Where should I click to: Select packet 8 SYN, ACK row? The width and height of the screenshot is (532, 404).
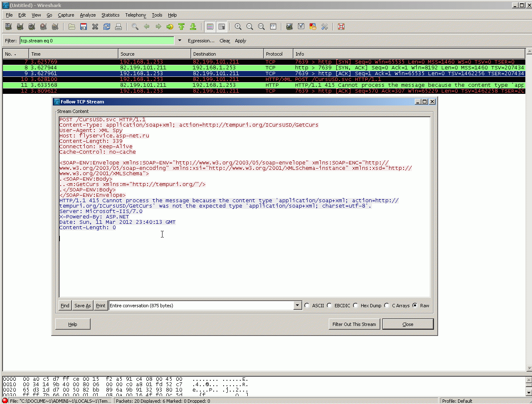[x=264, y=68]
